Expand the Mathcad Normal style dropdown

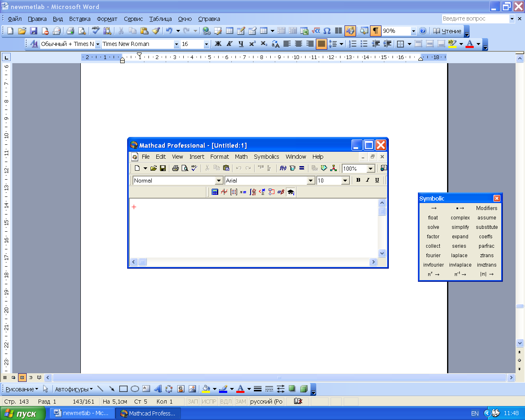[x=219, y=180]
